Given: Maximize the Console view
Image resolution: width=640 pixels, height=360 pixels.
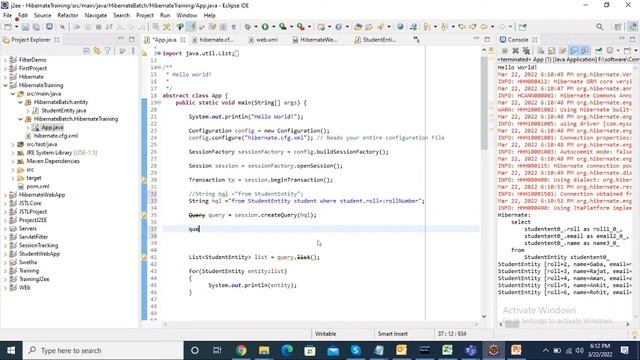Looking at the screenshot, I should 632,39.
